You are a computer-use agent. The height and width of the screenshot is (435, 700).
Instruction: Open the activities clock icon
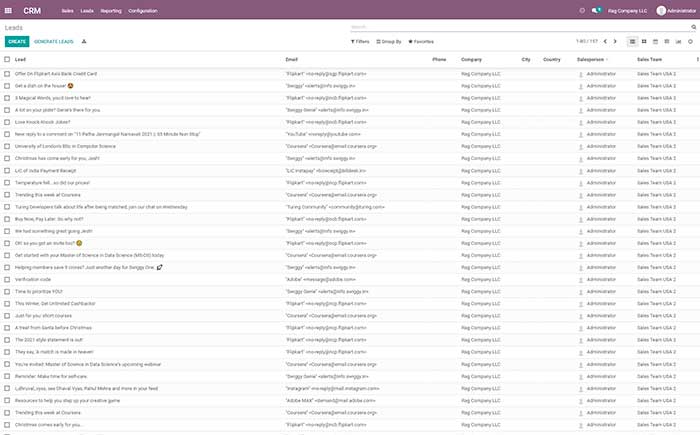(582, 10)
